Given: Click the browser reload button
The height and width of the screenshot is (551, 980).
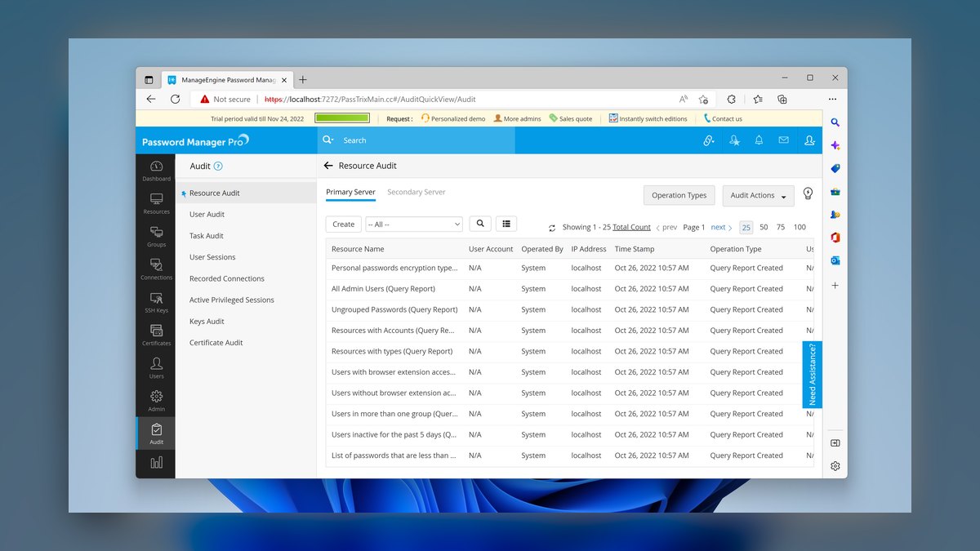Looking at the screenshot, I should click(x=175, y=99).
